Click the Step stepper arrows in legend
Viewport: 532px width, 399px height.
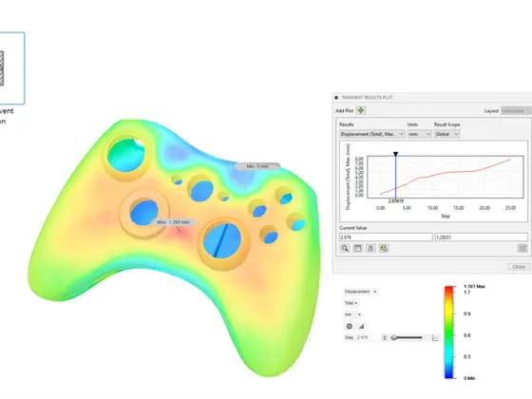click(x=385, y=337)
